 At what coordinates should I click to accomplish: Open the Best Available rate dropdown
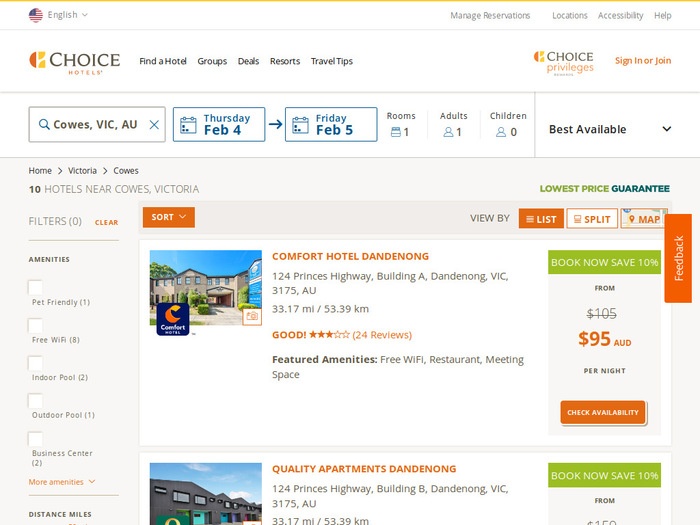610,129
